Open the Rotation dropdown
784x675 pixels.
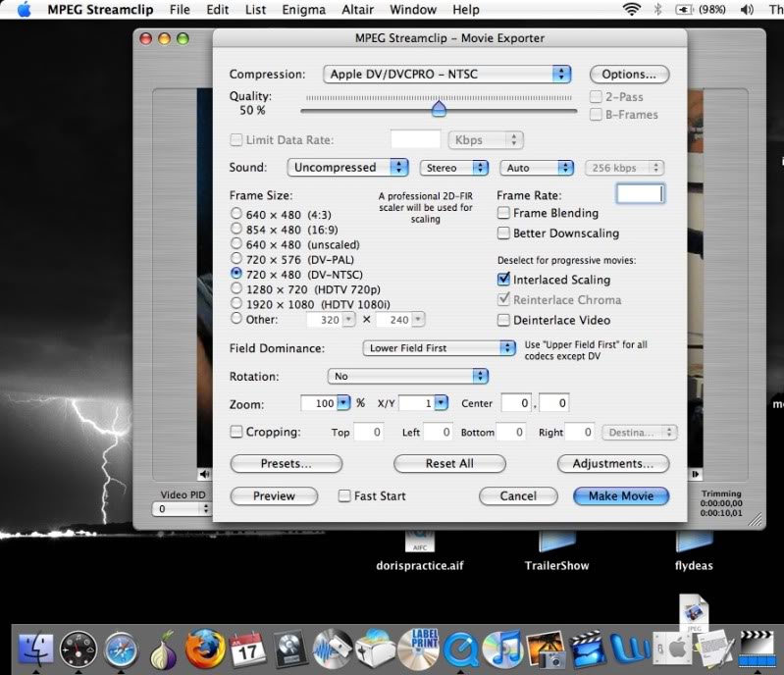408,376
